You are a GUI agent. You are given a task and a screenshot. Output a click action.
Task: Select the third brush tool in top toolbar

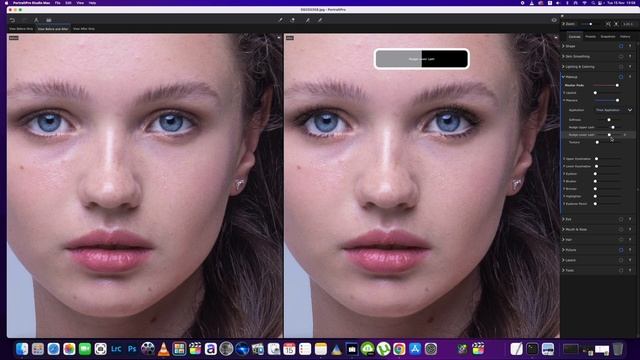click(307, 20)
